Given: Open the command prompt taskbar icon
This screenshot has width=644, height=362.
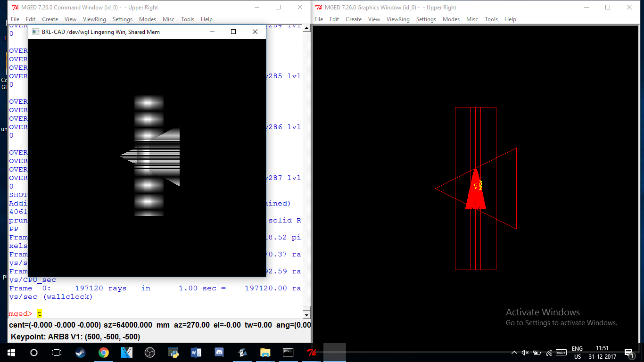Looking at the screenshot, I should (x=289, y=352).
